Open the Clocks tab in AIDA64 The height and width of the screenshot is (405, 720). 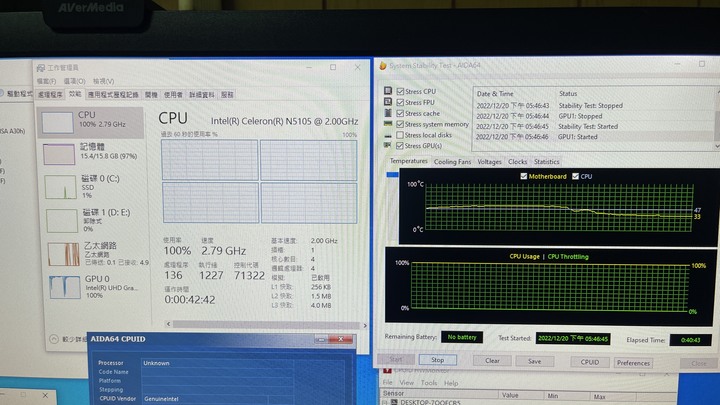point(518,162)
